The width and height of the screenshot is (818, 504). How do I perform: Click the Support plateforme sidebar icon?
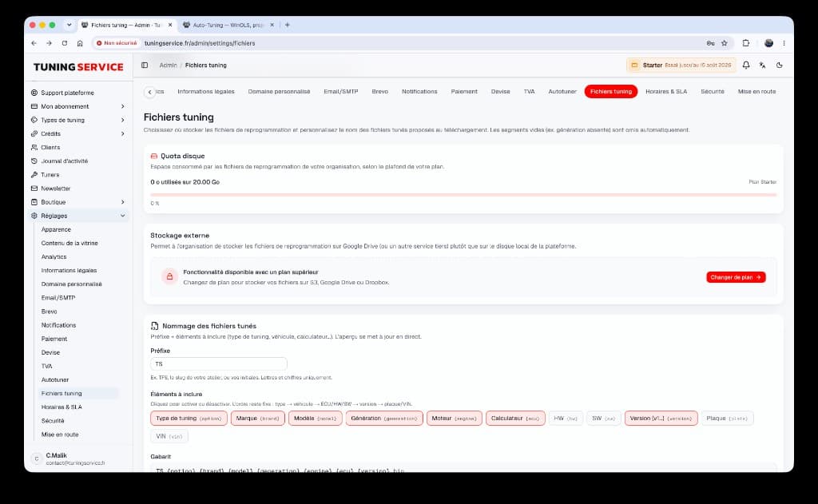pyautogui.click(x=34, y=93)
